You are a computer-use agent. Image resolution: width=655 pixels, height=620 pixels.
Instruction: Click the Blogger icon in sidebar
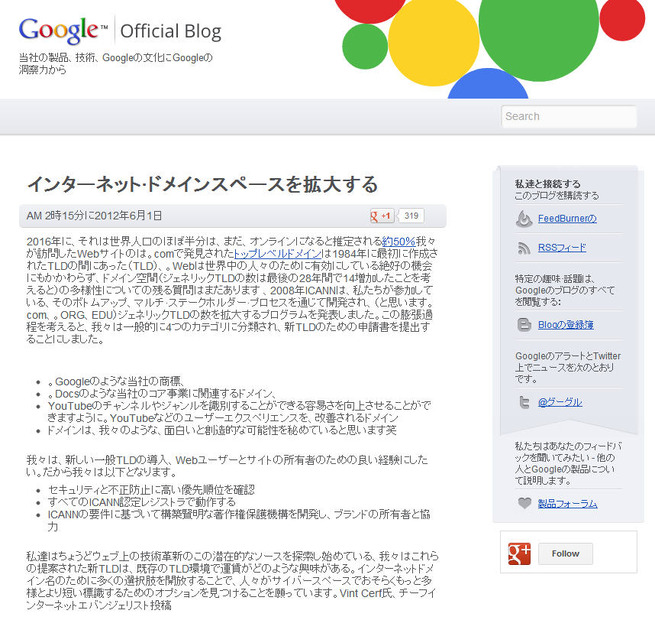point(524,325)
